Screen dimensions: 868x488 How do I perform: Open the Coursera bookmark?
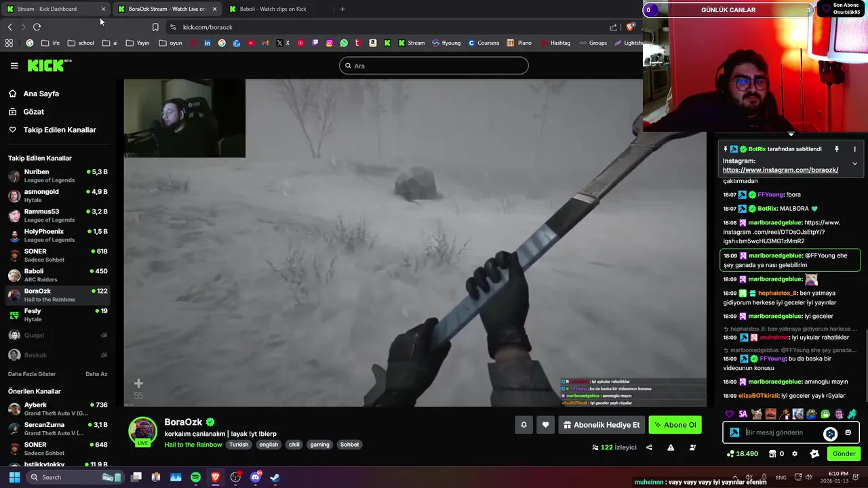click(483, 43)
